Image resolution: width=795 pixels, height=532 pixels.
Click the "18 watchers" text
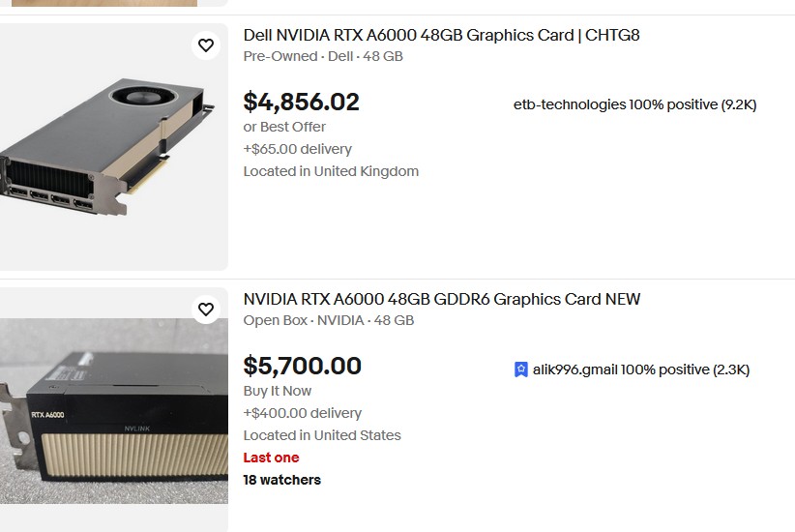click(281, 480)
